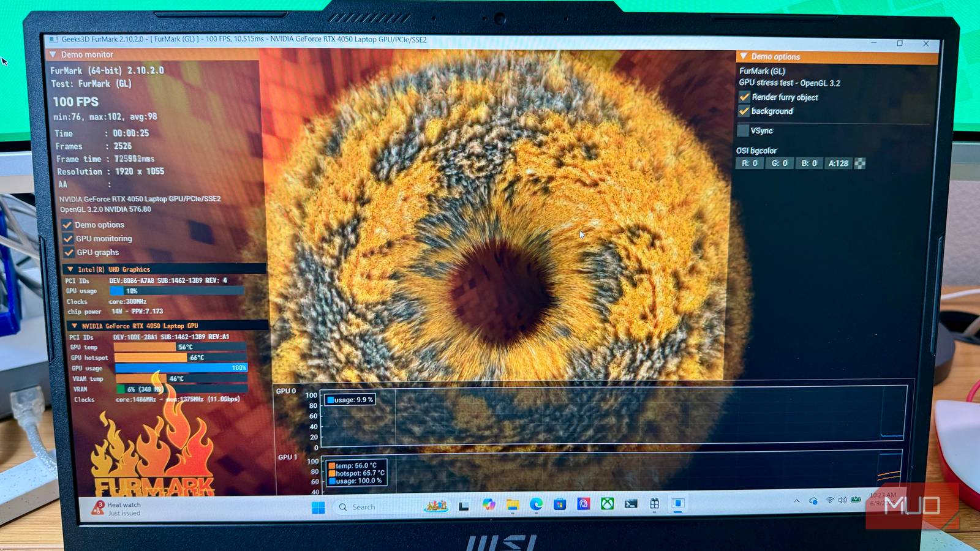
Task: Click the A:128 alpha value field
Action: click(x=838, y=163)
